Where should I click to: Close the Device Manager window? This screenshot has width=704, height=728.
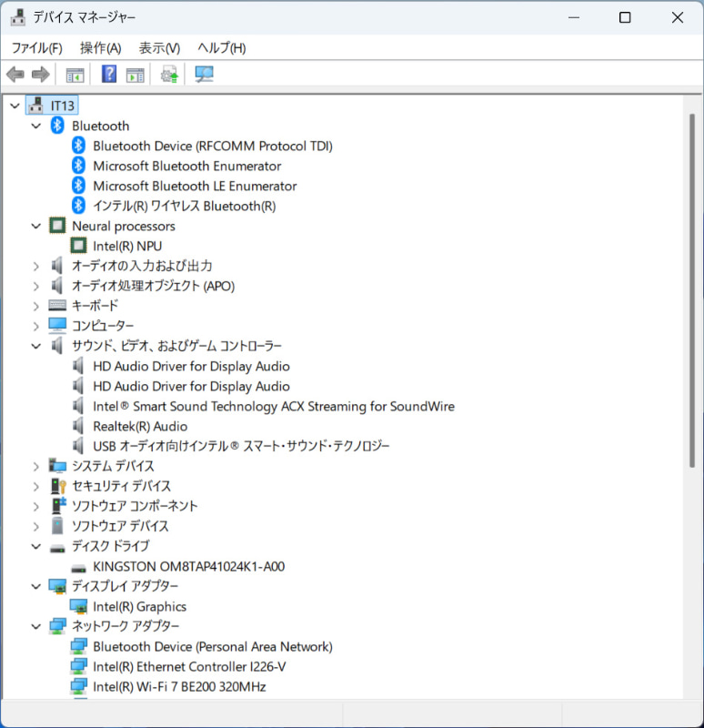(x=678, y=17)
